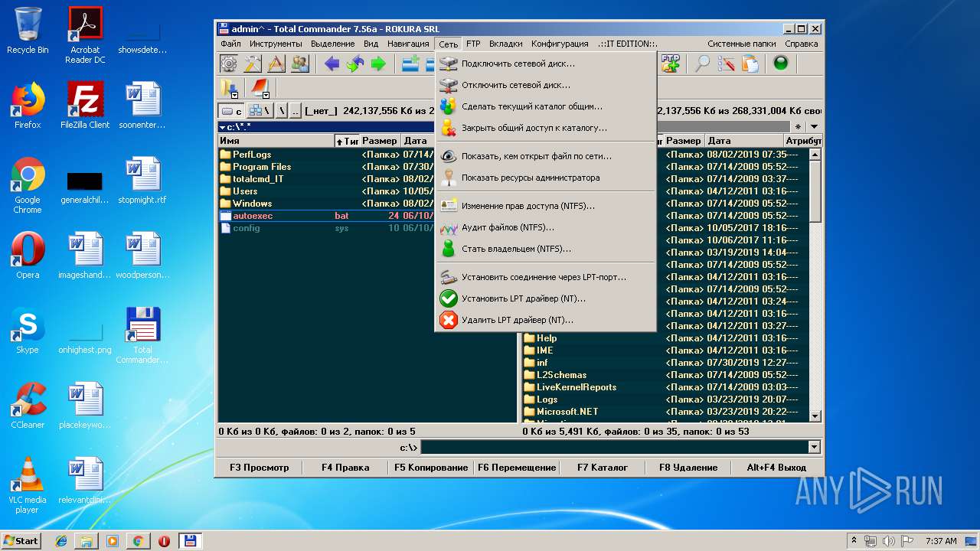Choose 'Установить соединение через LPT-порт...'
The image size is (980, 551).
pyautogui.click(x=546, y=277)
